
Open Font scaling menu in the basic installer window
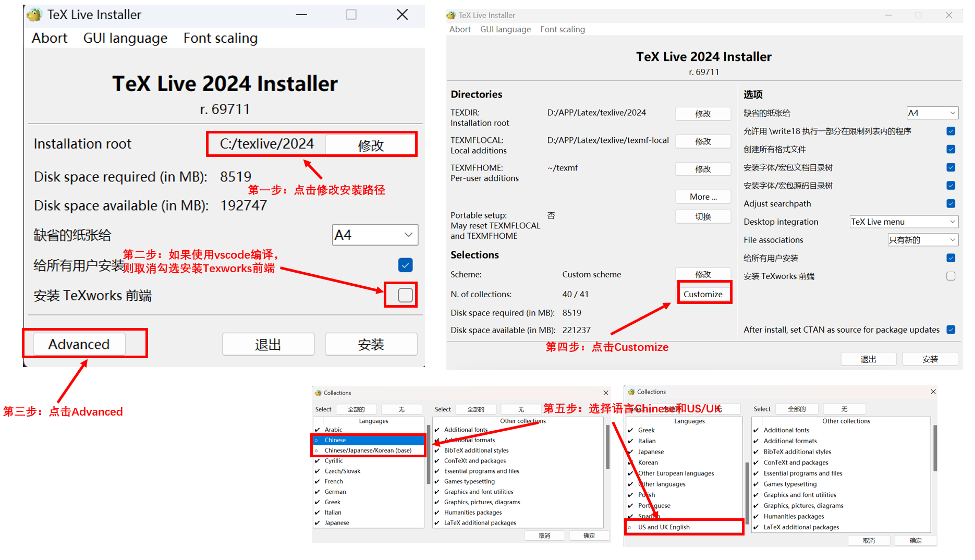(x=221, y=38)
